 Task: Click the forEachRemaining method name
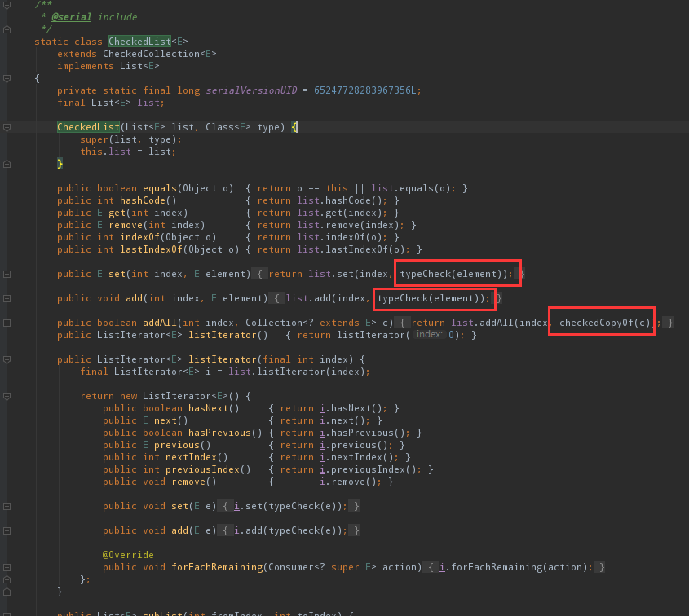click(x=217, y=567)
